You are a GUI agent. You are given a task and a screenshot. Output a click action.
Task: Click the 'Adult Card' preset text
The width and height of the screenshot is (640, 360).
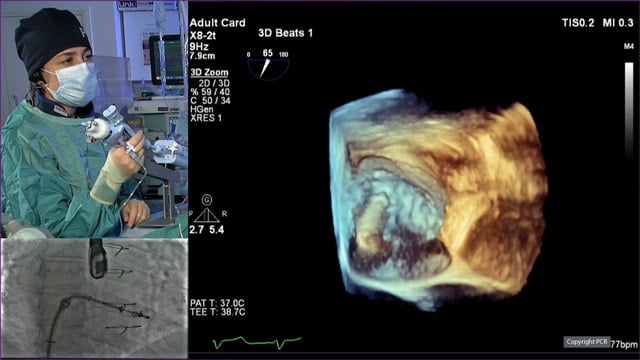point(218,23)
